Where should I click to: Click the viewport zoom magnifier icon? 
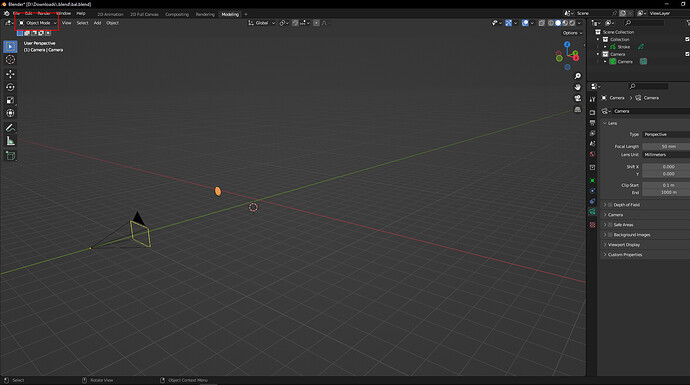tap(577, 76)
